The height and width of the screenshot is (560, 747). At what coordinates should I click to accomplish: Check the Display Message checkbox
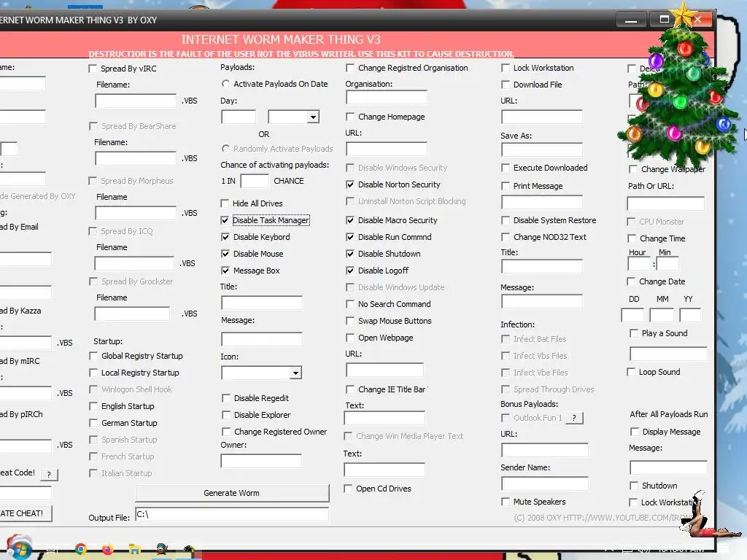point(634,432)
